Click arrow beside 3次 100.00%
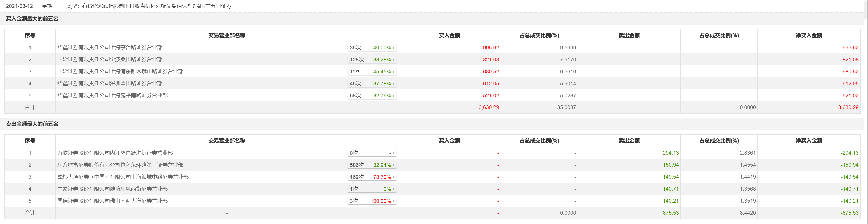This screenshot has width=868, height=224. [x=394, y=201]
